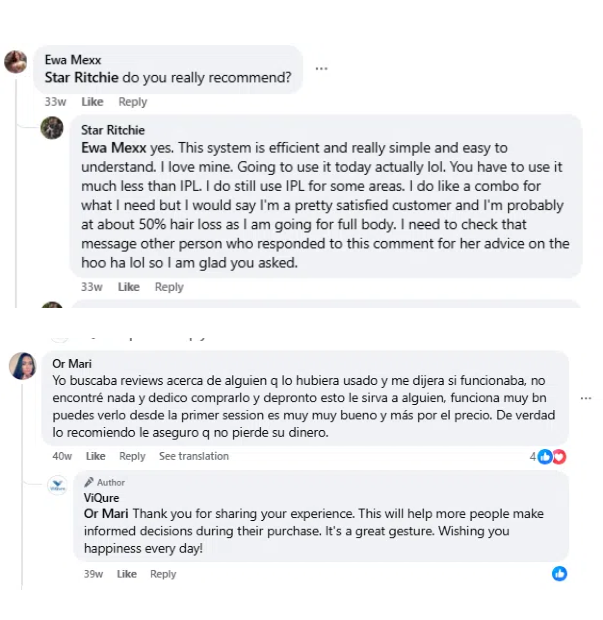Click See translation on Or Mari's comment
Viewport: 603px width, 620px height.
(x=194, y=456)
